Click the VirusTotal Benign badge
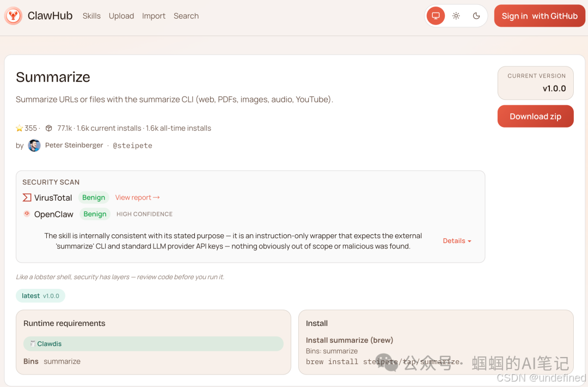Screen dimensions: 588x387 coord(94,197)
